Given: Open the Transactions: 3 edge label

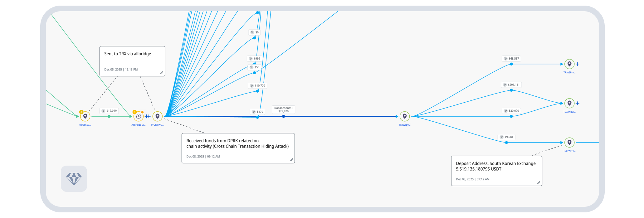Looking at the screenshot, I should coord(283,109).
